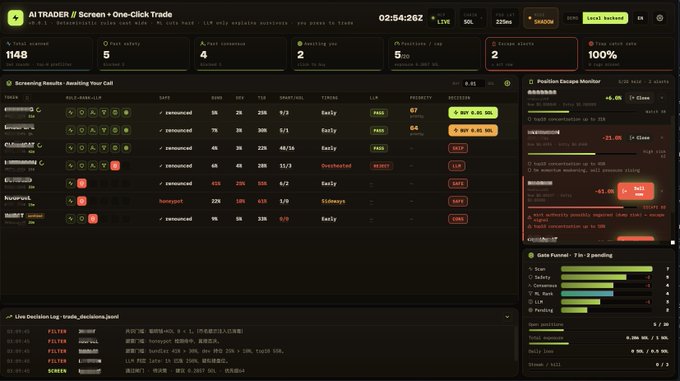Click red failed LLM icon in Overheated row

(x=115, y=166)
